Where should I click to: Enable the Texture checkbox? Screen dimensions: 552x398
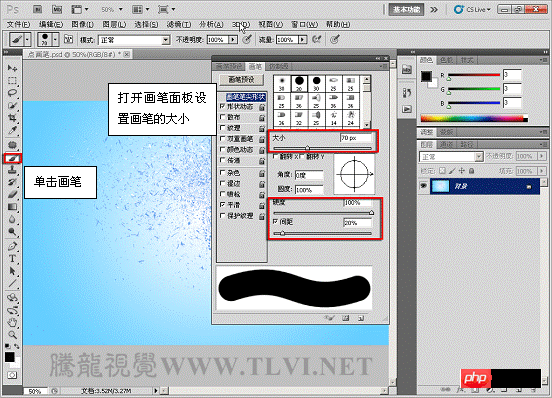222,127
